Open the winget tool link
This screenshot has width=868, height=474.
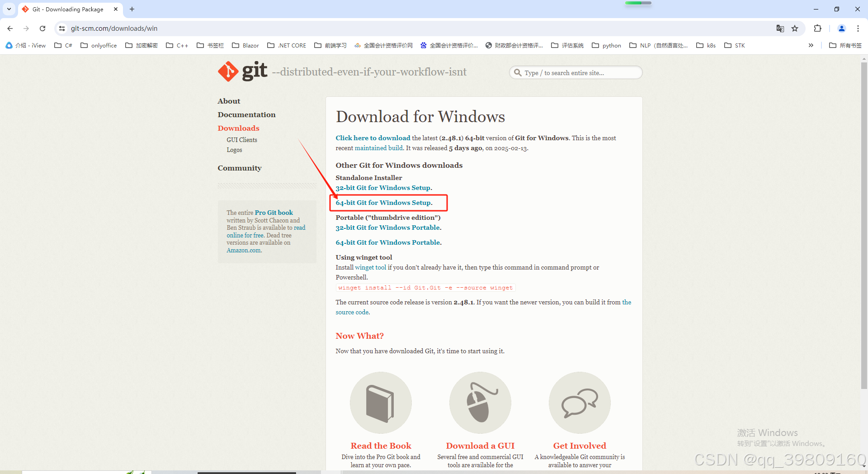pyautogui.click(x=371, y=267)
